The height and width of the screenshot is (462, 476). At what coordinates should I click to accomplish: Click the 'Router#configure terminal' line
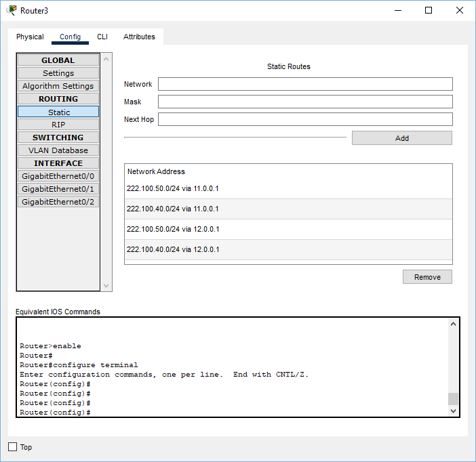click(79, 365)
